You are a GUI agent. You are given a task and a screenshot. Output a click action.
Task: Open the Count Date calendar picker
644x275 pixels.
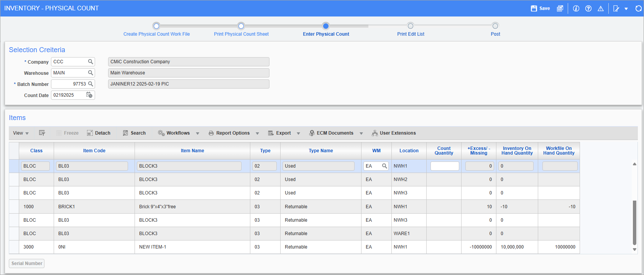(89, 95)
